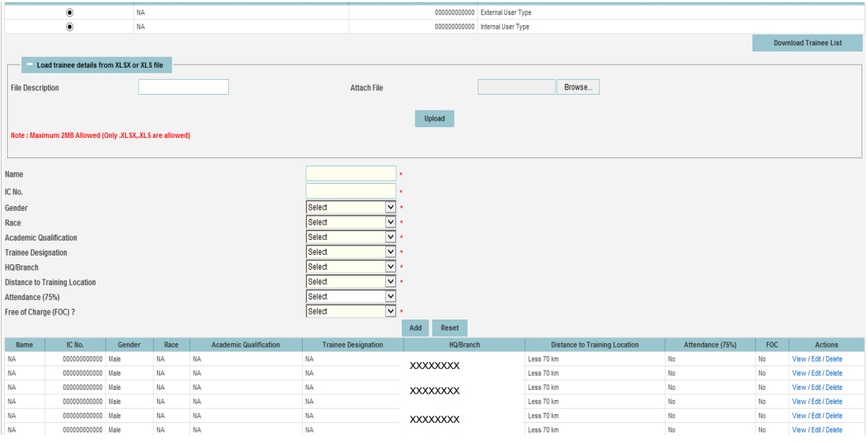Open the Attendance (75%) dropdown
The image size is (868, 443).
pyautogui.click(x=392, y=296)
